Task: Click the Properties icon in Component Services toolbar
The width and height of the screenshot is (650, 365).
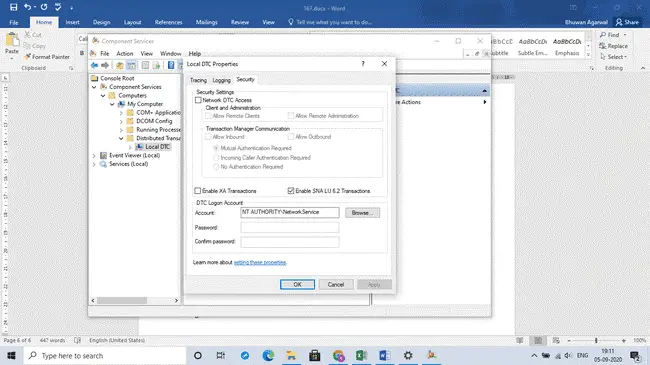Action: [x=145, y=65]
